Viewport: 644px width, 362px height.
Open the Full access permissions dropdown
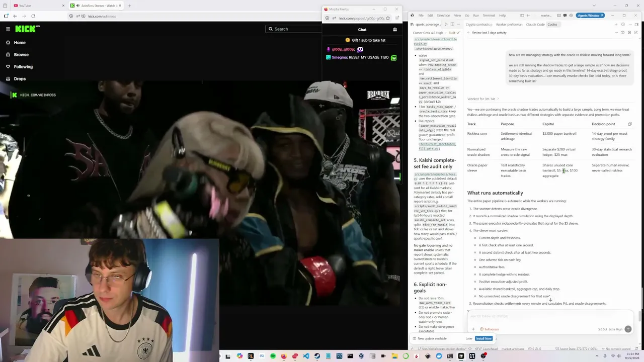490,329
